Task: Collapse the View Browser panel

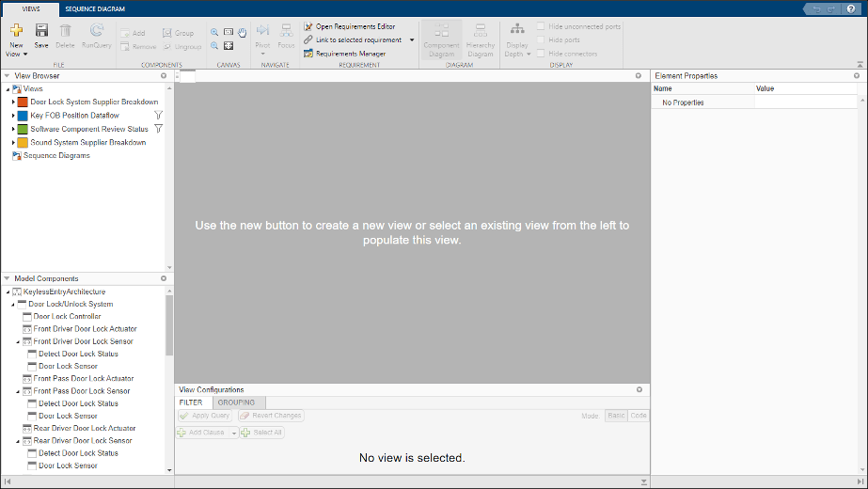Action: click(7, 76)
